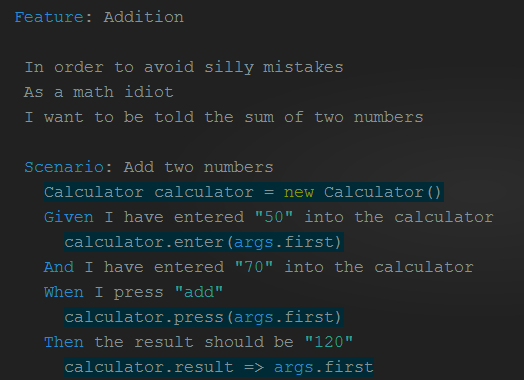Click the Given keyword
Screen dimensions: 524x380
69,217
